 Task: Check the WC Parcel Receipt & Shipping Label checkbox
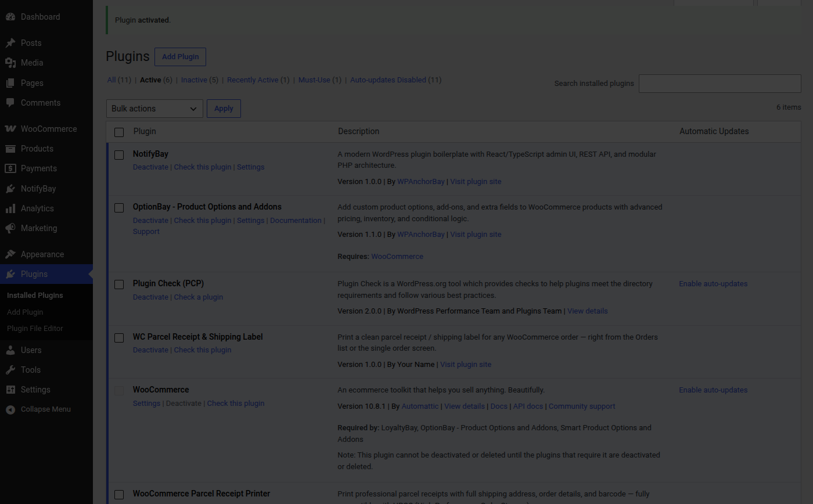tap(119, 338)
